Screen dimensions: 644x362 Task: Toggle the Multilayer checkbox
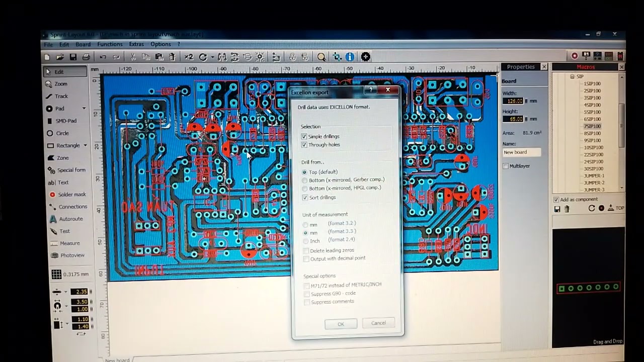click(506, 166)
